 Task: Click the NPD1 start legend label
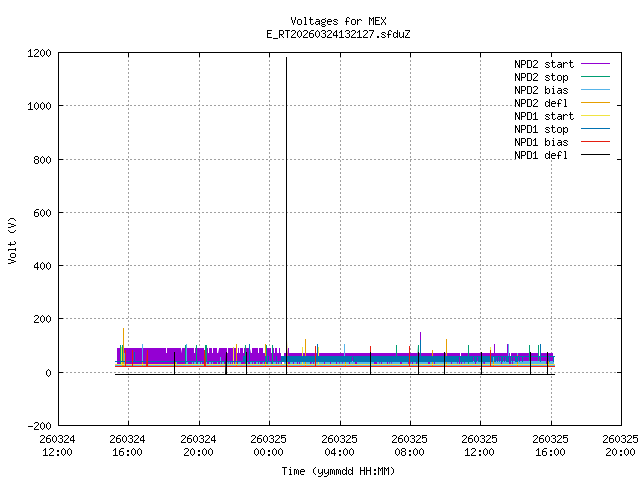pos(543,116)
